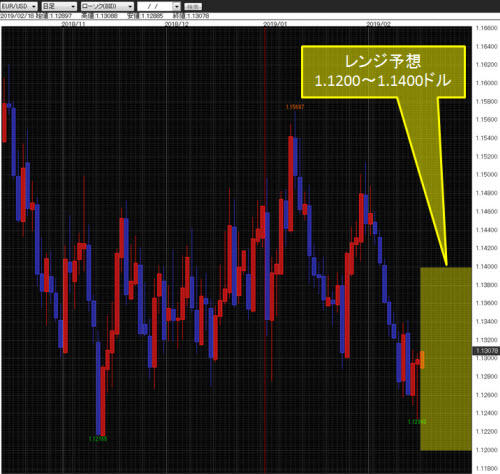Screen dimensions: 500x474
Task: Click the 2018/11 date label on the time axis
Action: click(x=74, y=24)
